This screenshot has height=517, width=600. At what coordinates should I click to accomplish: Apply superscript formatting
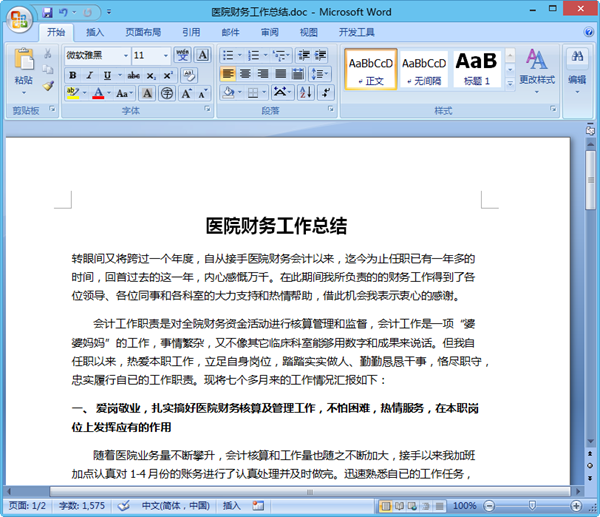click(168, 75)
